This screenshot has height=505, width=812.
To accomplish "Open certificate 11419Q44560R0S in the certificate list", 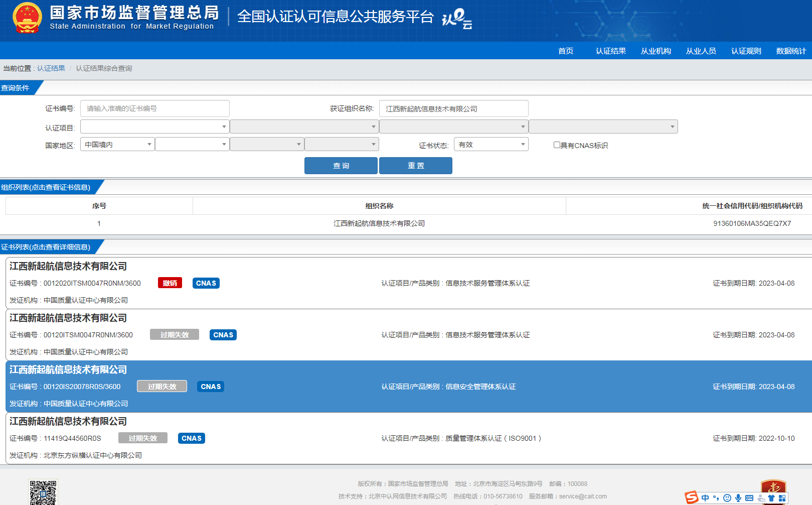I will (72, 438).
